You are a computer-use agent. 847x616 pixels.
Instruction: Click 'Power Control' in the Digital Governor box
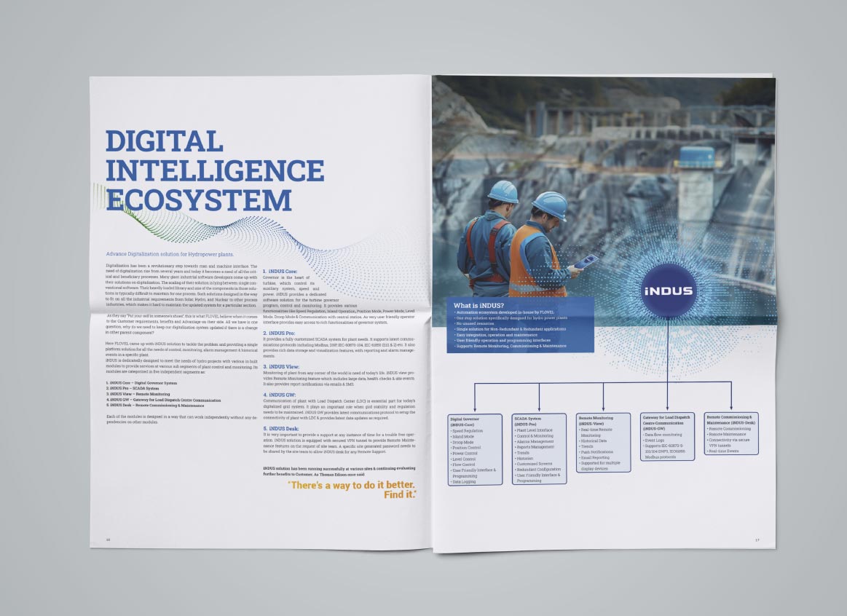click(x=465, y=454)
